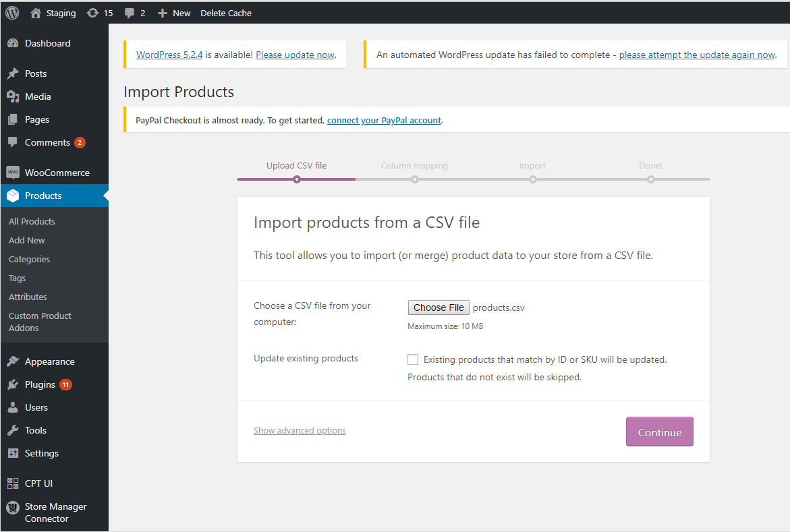Click the WooCommerce logo icon
Image resolution: width=790 pixels, height=532 pixels.
(13, 173)
